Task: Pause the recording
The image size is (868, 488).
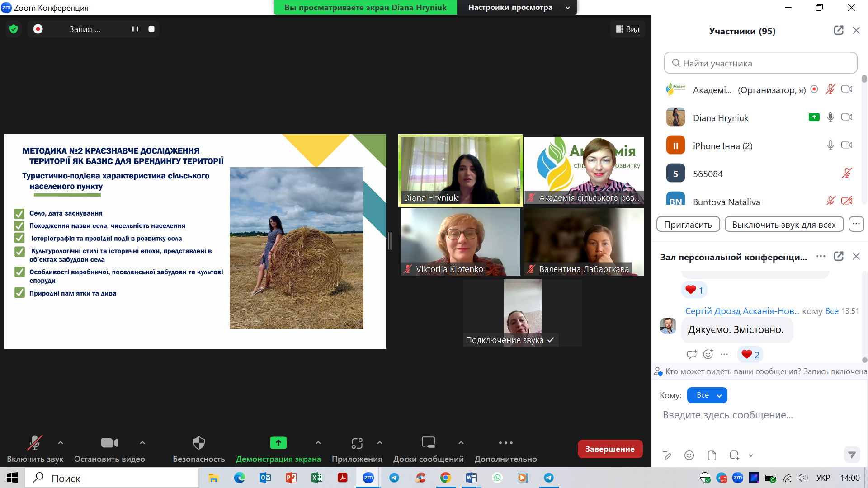Action: (x=135, y=29)
